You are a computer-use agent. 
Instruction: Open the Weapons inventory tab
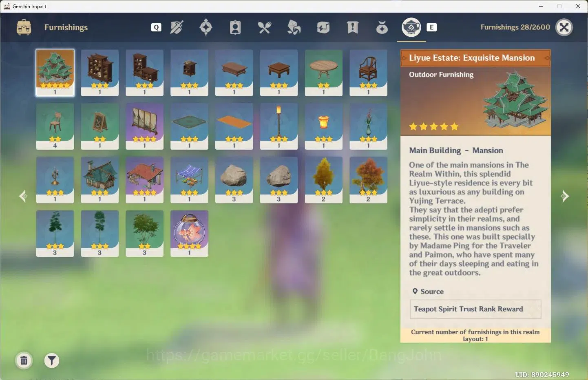[x=177, y=27]
